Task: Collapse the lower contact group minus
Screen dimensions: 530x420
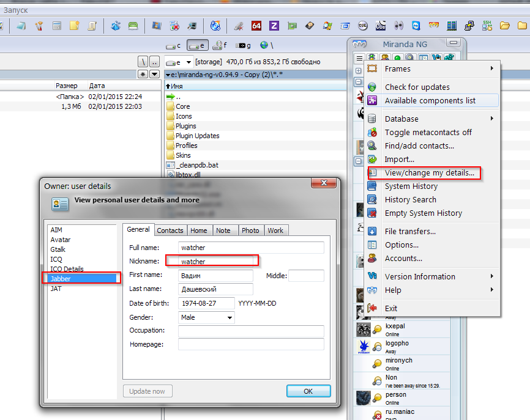Action: (x=358, y=161)
